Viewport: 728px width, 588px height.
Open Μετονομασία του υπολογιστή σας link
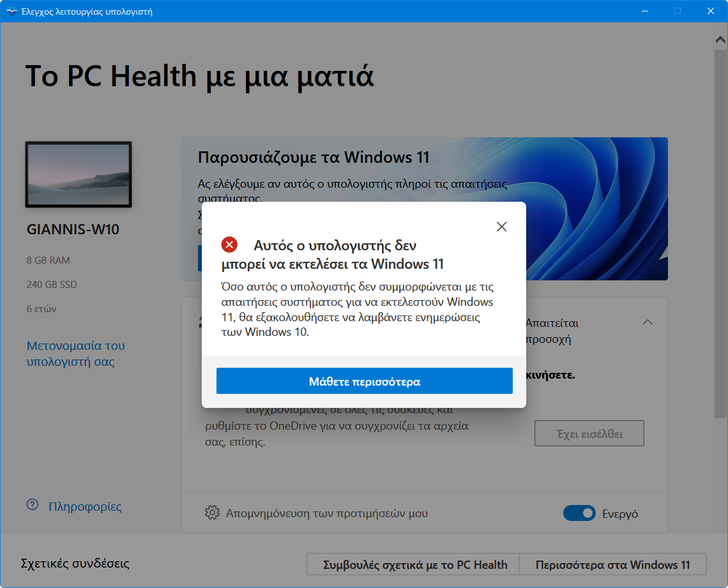point(76,354)
